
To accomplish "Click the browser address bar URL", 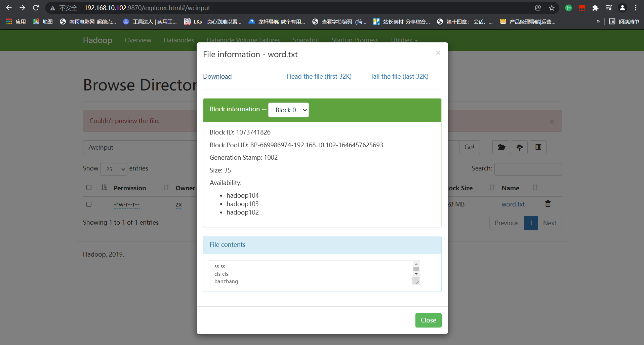I will (147, 8).
